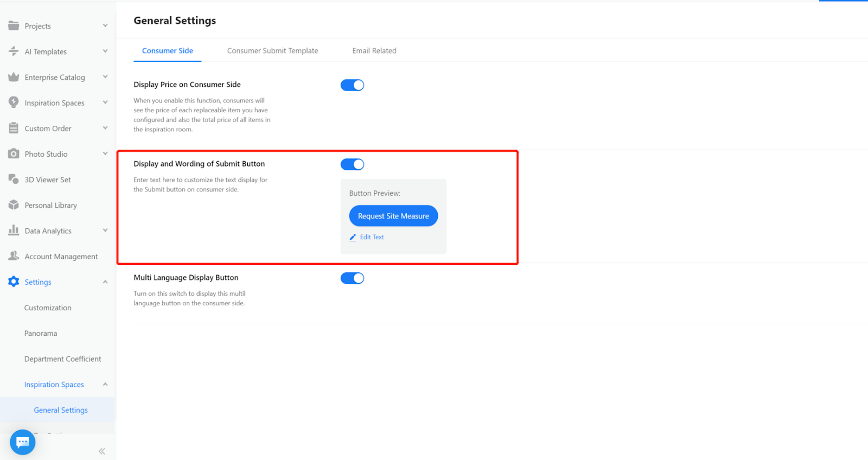
Task: Turn off Multi Language Display Button
Action: (352, 278)
